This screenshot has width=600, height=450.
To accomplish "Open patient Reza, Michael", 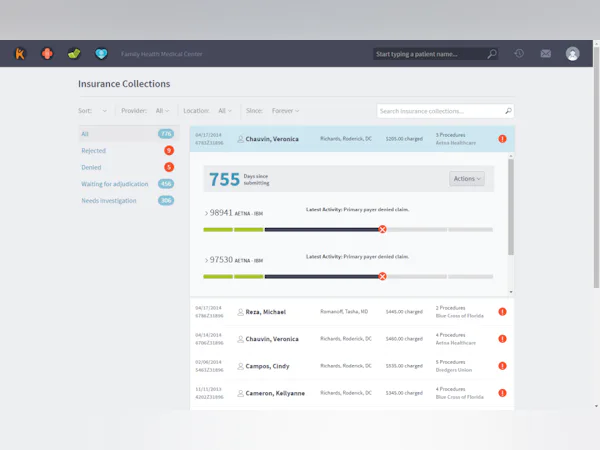I will click(266, 312).
